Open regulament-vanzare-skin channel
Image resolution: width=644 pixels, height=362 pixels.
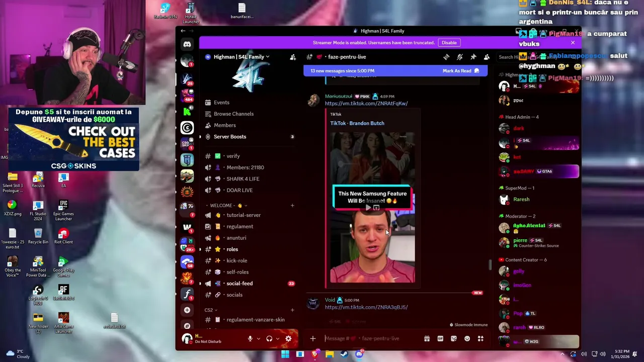click(x=256, y=320)
